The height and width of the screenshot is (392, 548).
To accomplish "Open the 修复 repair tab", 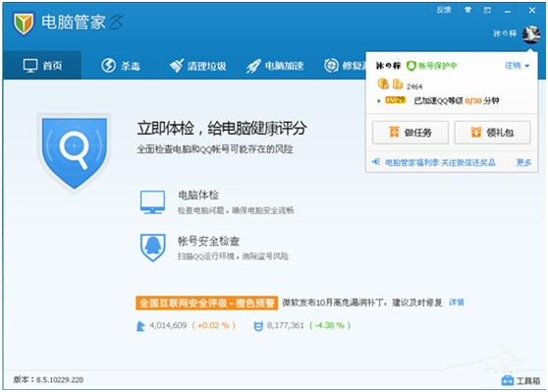I will 341,66.
